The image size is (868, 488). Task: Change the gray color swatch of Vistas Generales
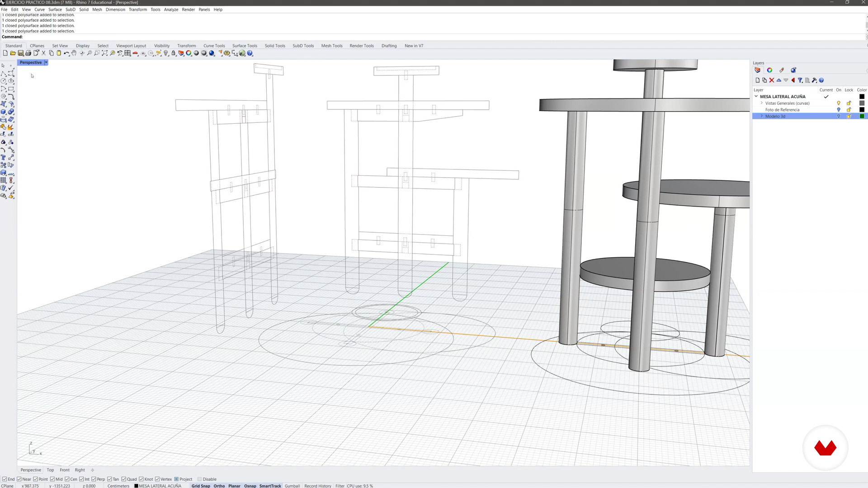point(862,103)
